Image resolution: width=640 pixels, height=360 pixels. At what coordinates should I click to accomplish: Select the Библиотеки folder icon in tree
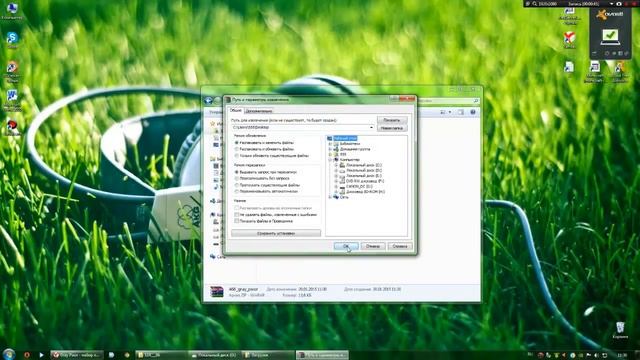tap(336, 144)
